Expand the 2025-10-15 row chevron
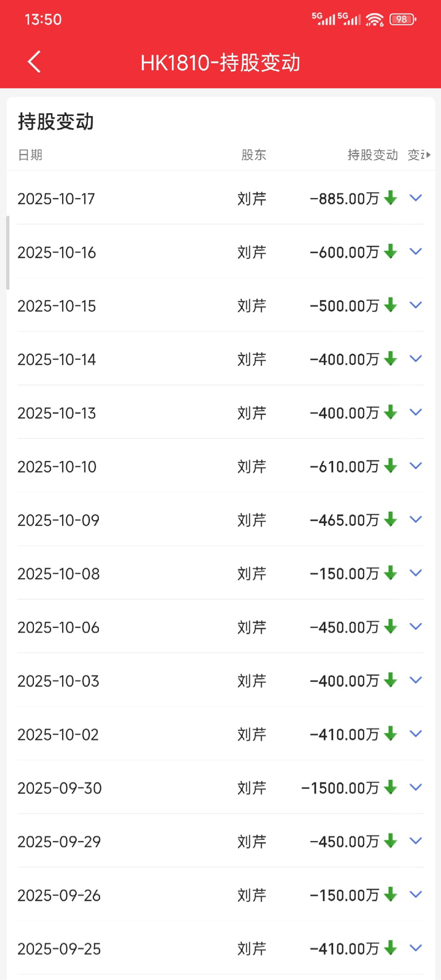The width and height of the screenshot is (441, 980). click(416, 305)
